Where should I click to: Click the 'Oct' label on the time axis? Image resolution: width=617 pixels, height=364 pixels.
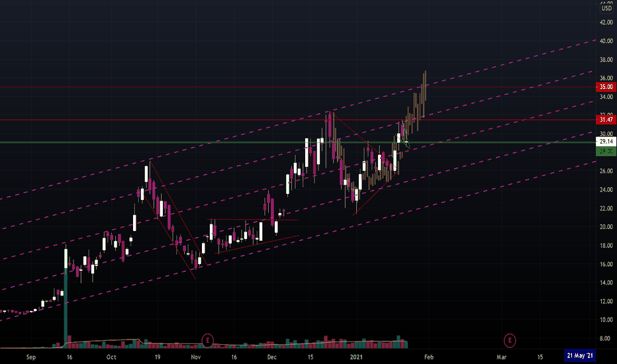coord(111,357)
